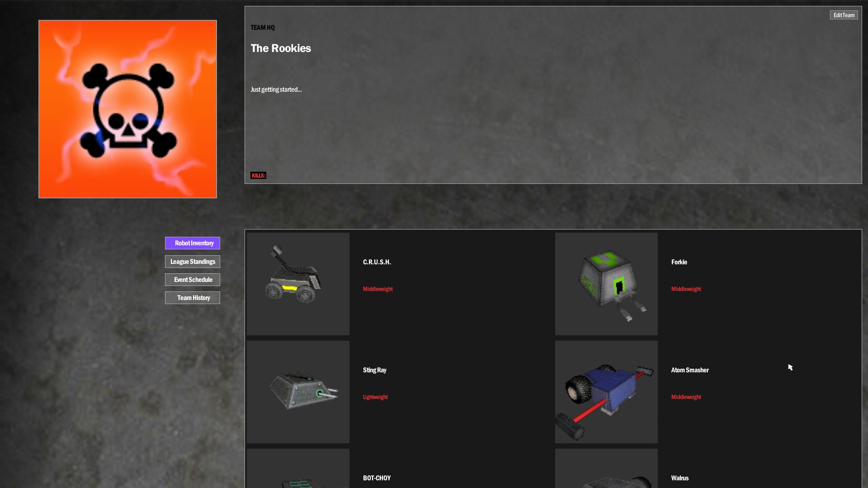Click the Atom Smasher robot image
The width and height of the screenshot is (868, 488).
(606, 392)
